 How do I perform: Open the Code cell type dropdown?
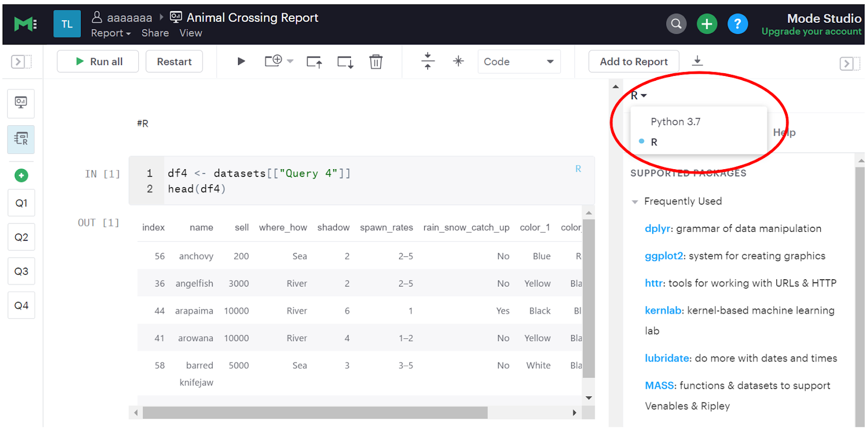click(519, 61)
